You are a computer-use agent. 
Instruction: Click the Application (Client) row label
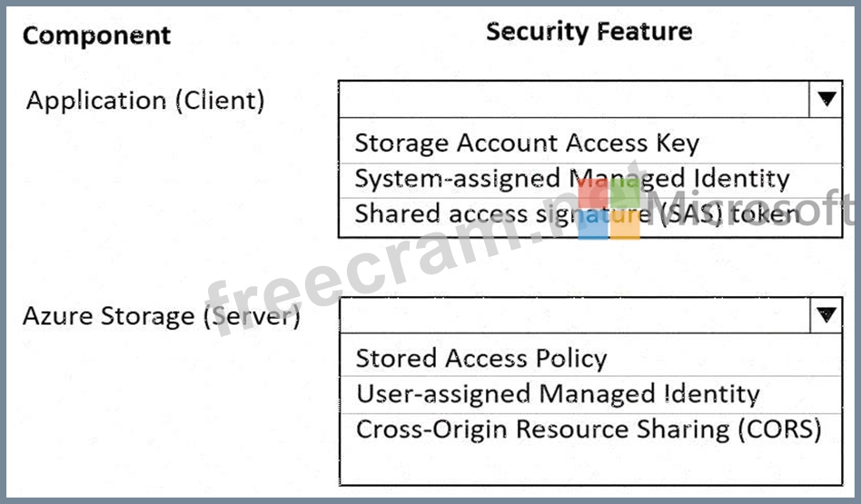[x=145, y=100]
